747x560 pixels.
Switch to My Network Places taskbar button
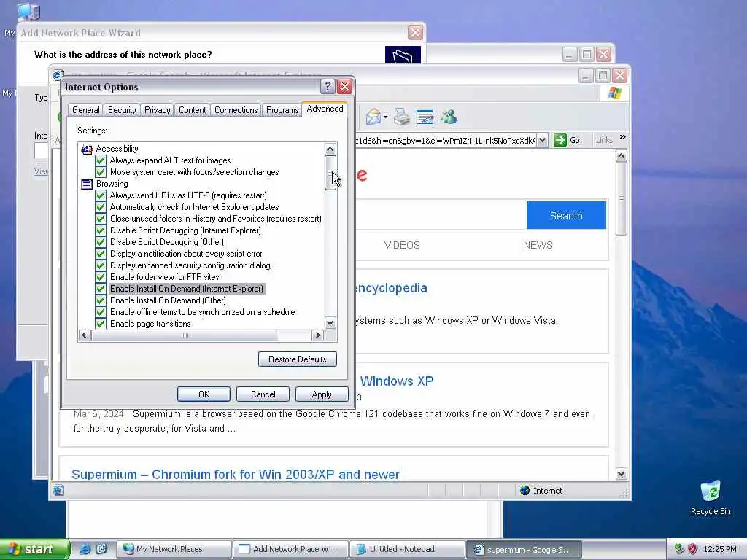click(174, 549)
